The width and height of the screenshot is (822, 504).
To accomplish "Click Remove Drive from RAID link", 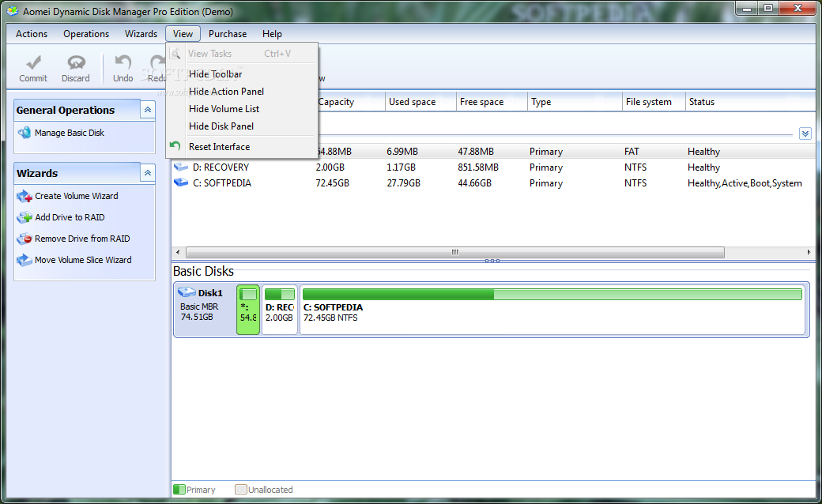I will (x=82, y=239).
